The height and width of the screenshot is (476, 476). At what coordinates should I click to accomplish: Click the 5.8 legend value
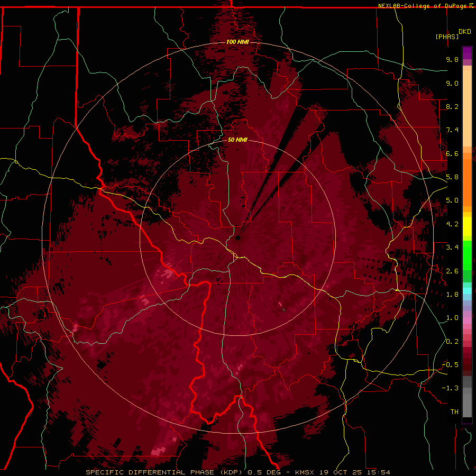(x=452, y=177)
